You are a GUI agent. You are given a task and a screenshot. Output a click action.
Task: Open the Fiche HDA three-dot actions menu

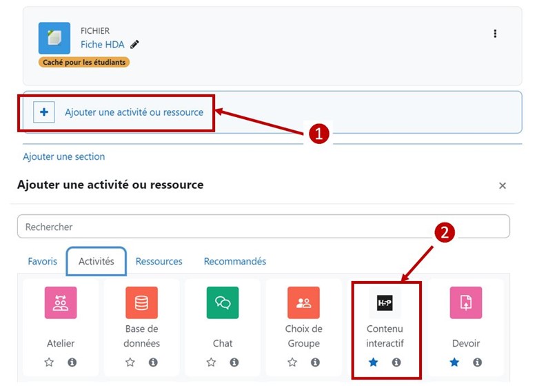(495, 34)
